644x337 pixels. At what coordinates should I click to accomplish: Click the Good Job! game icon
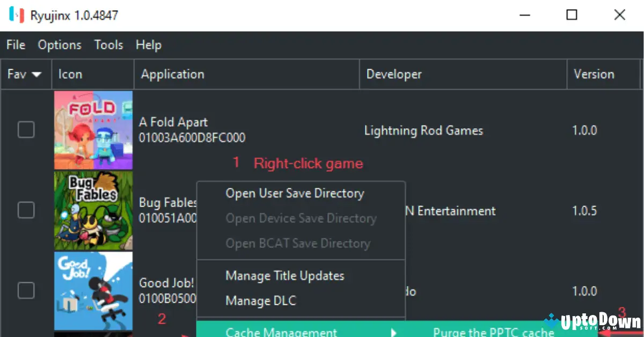click(93, 291)
